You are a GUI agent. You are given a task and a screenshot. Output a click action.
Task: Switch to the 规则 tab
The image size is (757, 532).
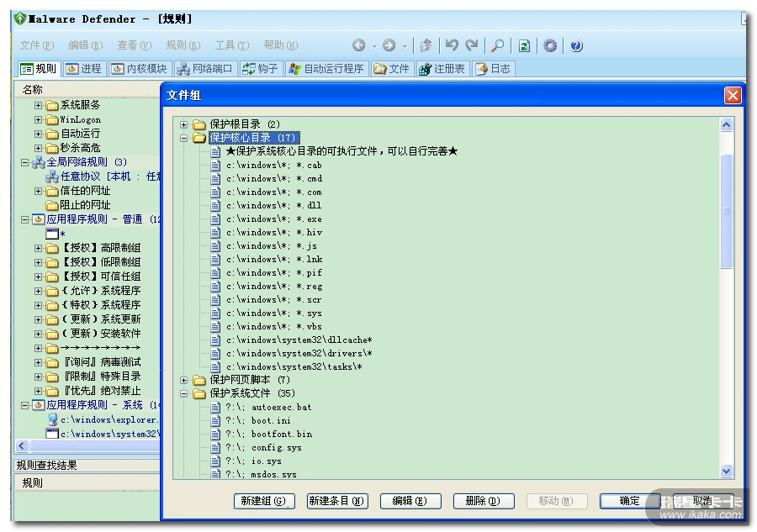[39, 69]
